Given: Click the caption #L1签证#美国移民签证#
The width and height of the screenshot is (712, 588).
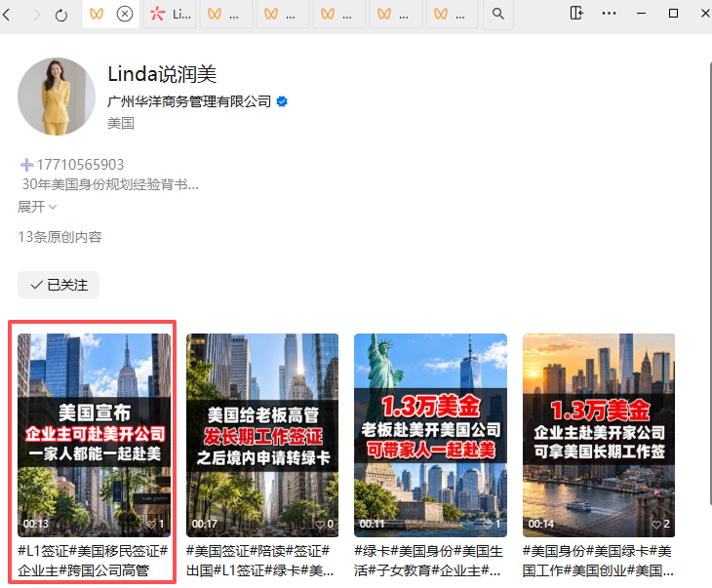Looking at the screenshot, I should 93,561.
